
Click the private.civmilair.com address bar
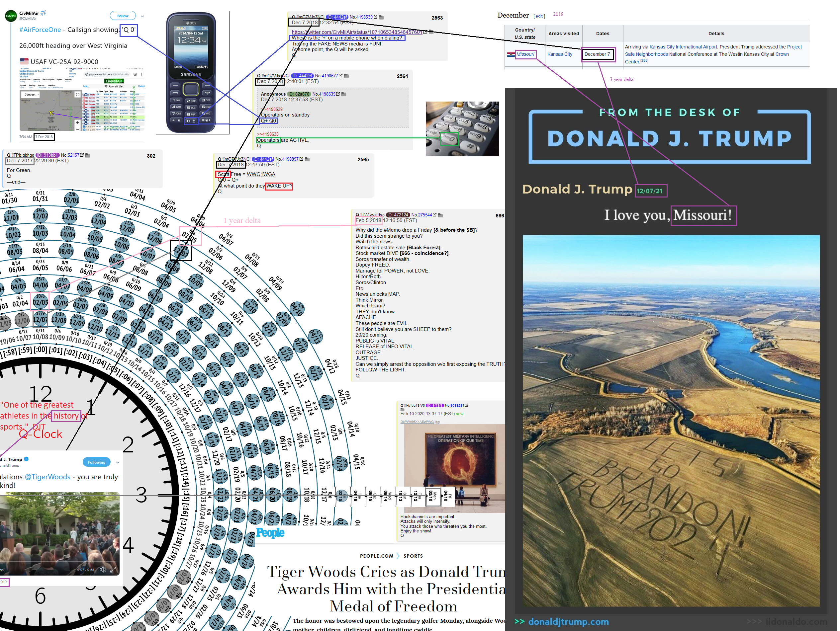pos(108,74)
